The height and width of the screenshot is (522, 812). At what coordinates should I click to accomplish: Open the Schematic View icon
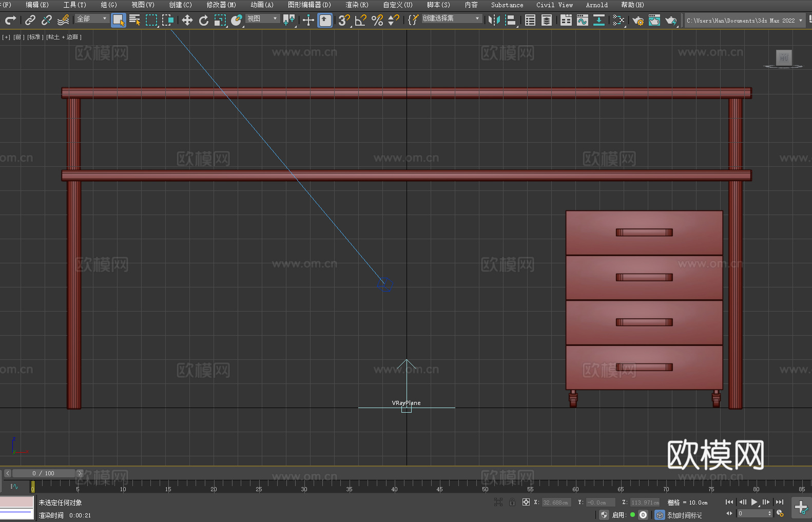[618, 20]
